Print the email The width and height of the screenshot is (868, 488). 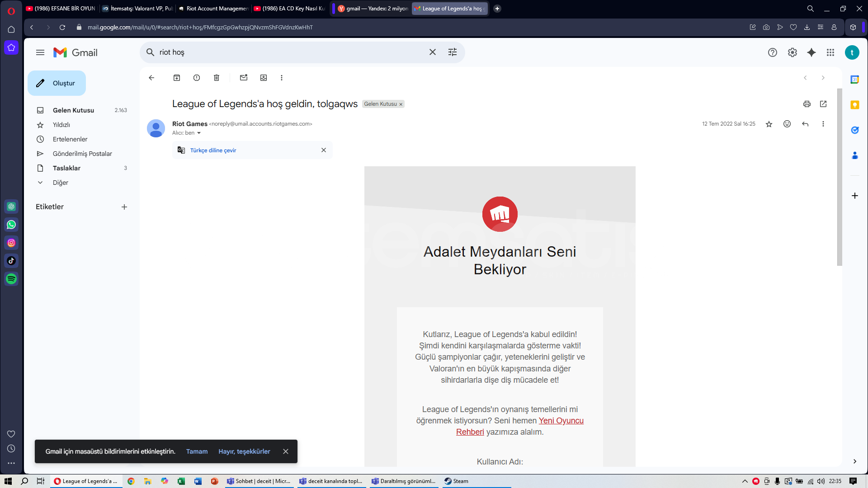[x=807, y=104]
